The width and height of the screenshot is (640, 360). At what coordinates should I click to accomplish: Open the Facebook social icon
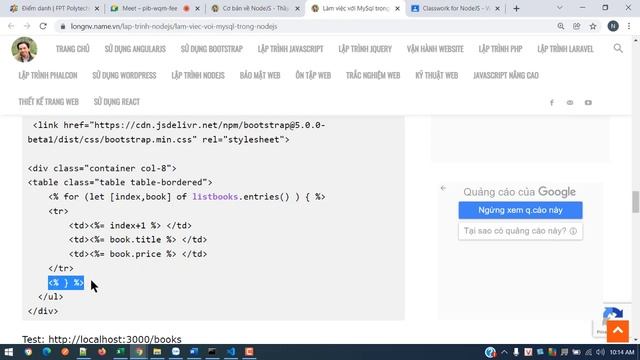(x=552, y=102)
